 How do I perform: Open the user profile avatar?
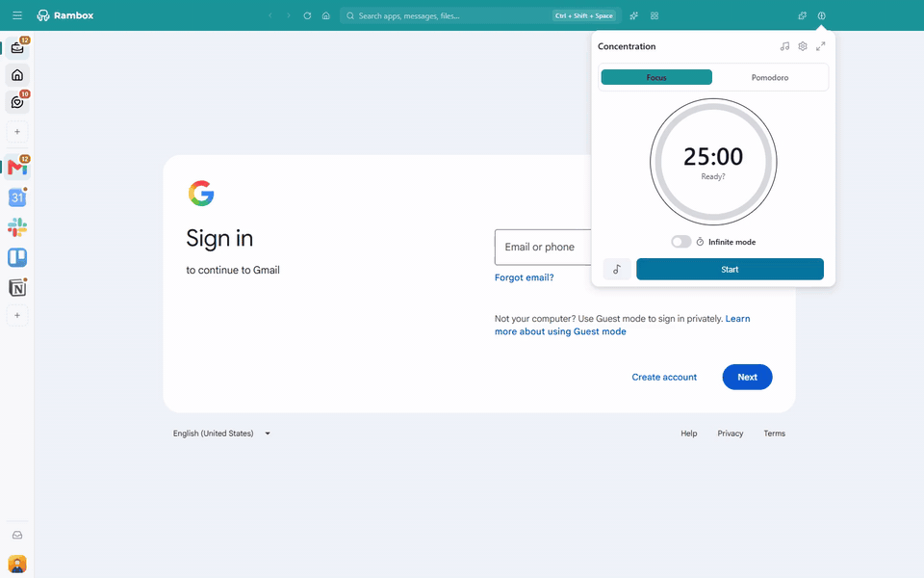pyautogui.click(x=17, y=564)
